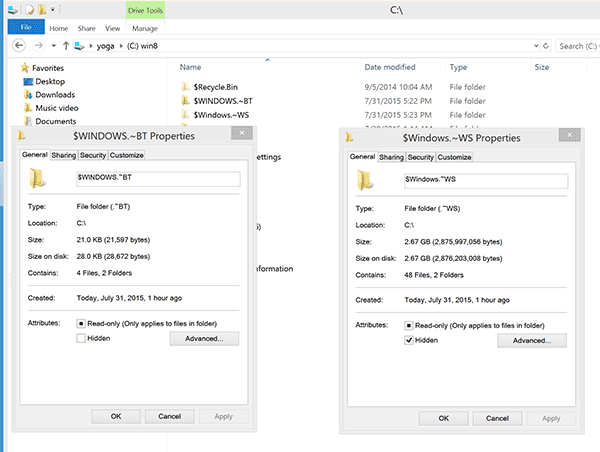Select the Drive Tools contextual tab
600x452 pixels.
[145, 10]
